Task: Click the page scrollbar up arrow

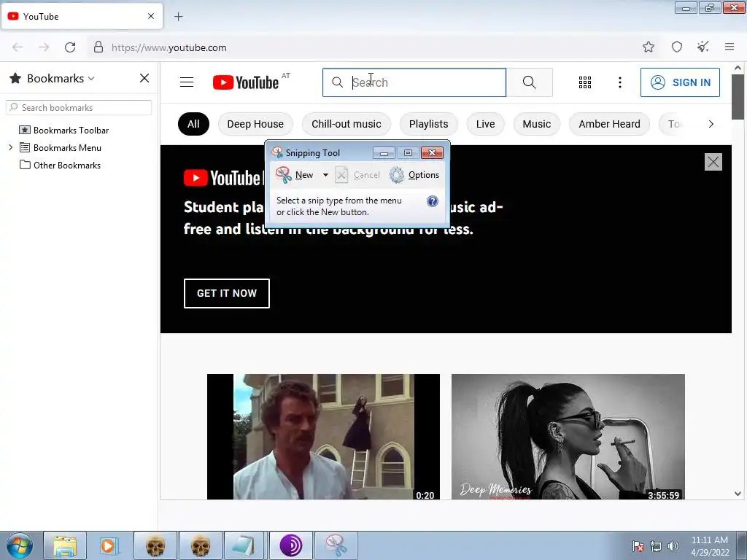Action: 738,68
